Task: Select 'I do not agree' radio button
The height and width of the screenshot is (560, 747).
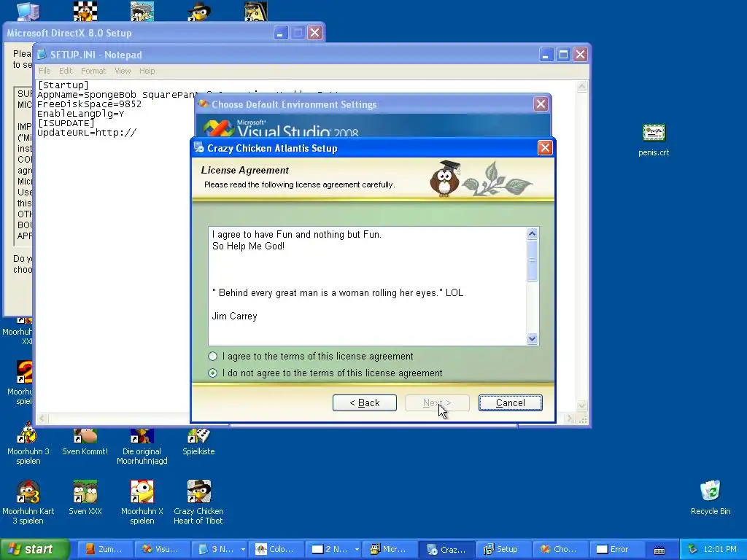Action: tap(212, 373)
